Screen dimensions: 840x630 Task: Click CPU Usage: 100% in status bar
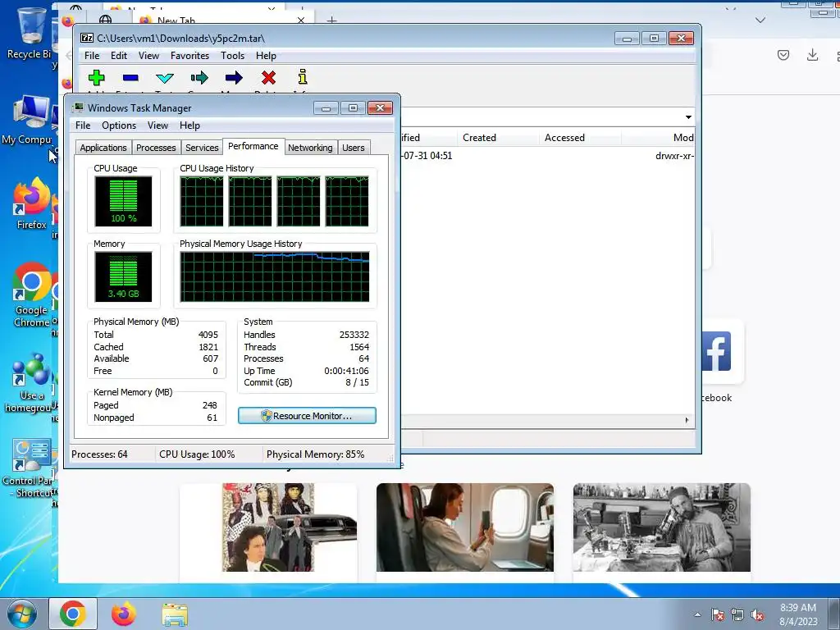[197, 454]
